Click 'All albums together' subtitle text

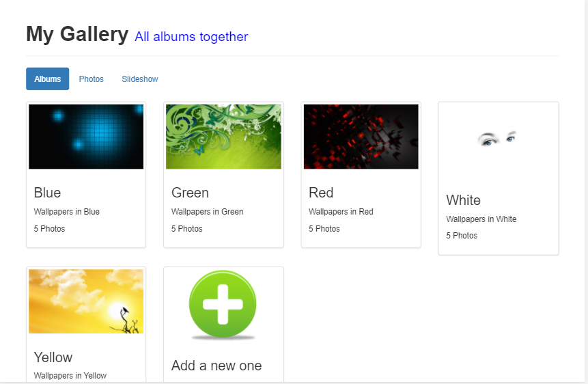coord(191,37)
